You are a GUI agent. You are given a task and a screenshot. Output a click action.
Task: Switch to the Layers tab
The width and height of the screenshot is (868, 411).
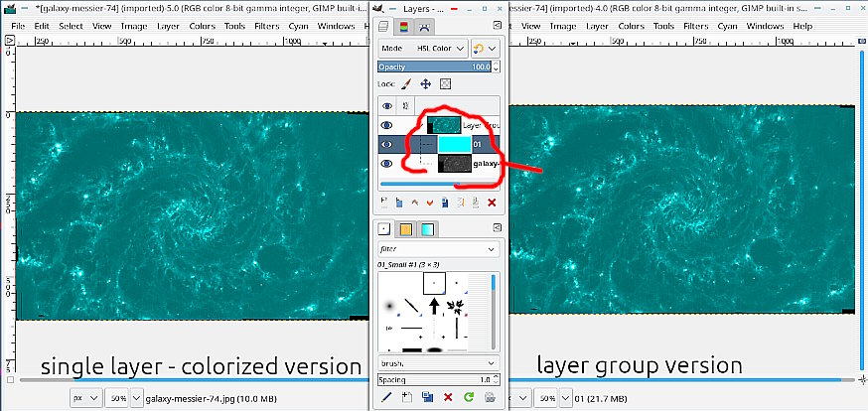pos(384,26)
